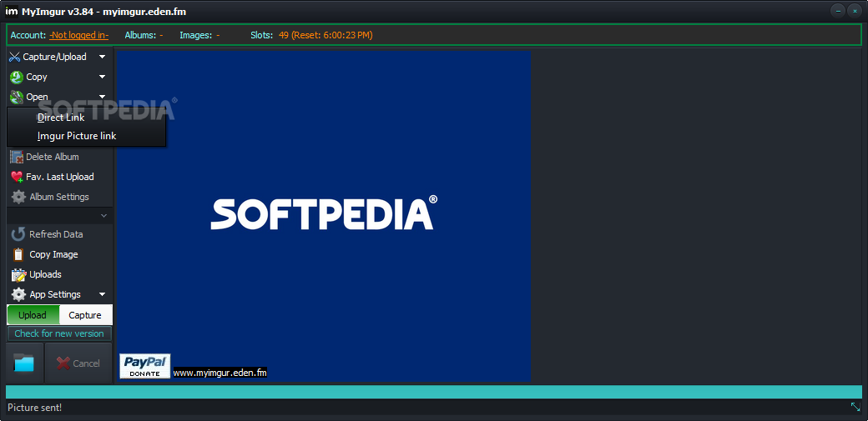
Task: Click the Delete Album icon
Action: (17, 157)
